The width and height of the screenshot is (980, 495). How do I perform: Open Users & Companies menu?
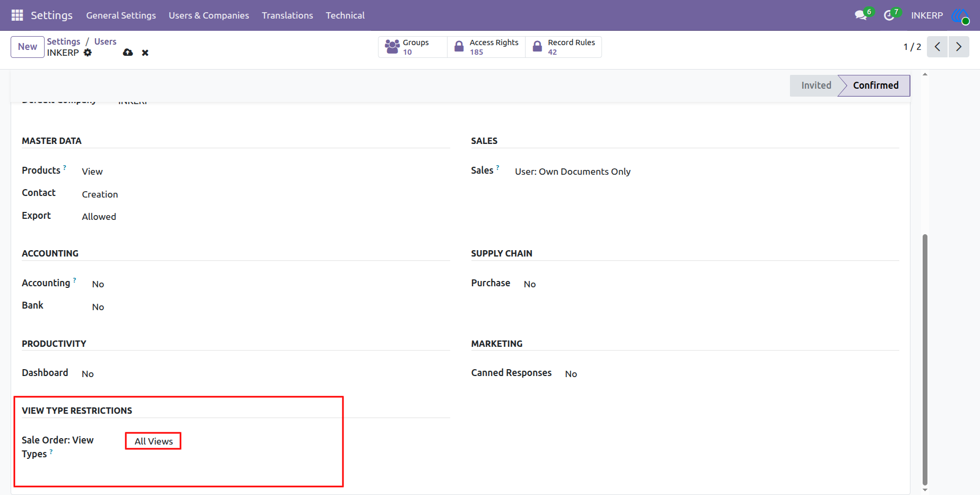pyautogui.click(x=209, y=15)
